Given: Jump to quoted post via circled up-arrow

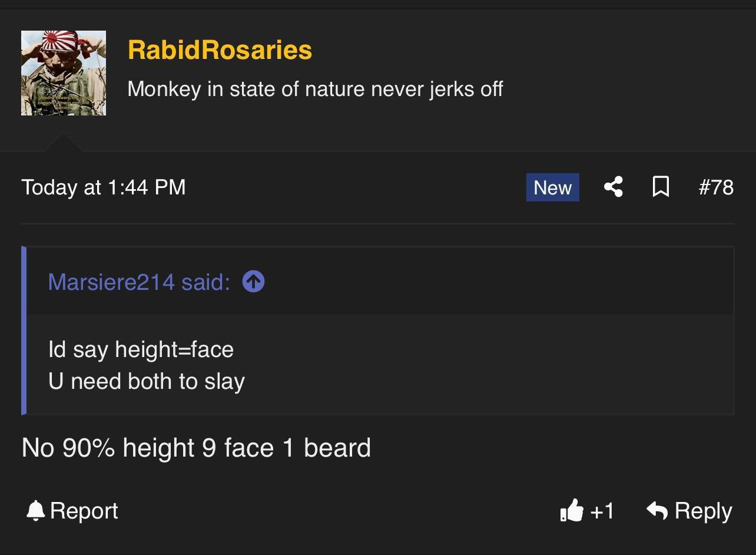Looking at the screenshot, I should click(253, 282).
